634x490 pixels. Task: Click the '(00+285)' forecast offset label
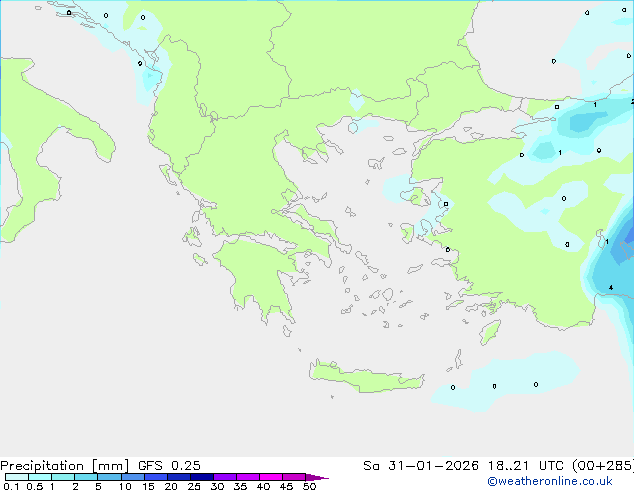601,465
